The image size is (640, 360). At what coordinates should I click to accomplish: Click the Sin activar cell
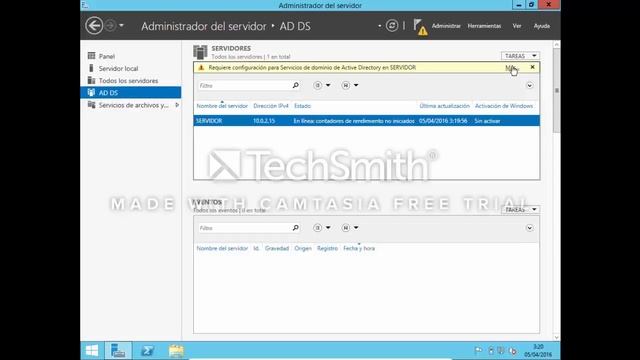click(487, 121)
